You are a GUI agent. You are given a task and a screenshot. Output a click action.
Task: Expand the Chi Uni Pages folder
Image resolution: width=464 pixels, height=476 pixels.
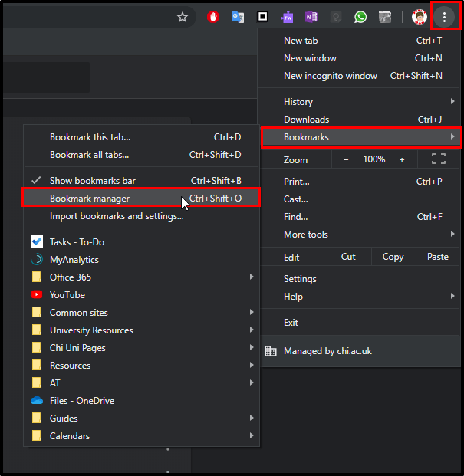[142, 347]
